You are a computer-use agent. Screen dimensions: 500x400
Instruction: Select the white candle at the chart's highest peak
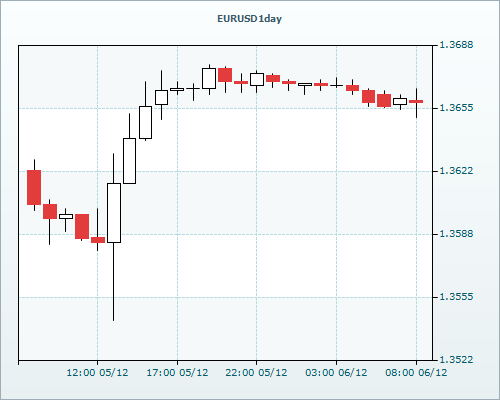[x=209, y=79]
